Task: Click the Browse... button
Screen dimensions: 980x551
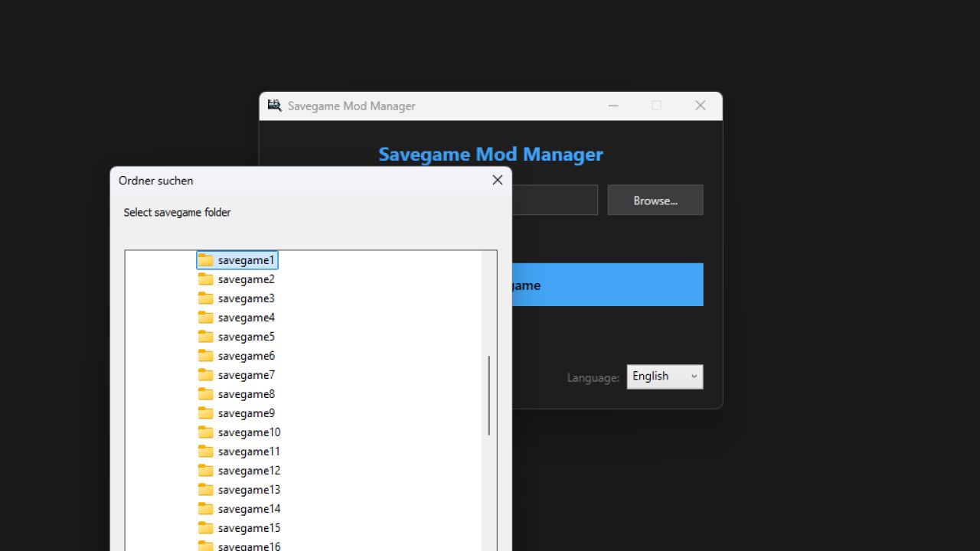Action: coord(655,200)
